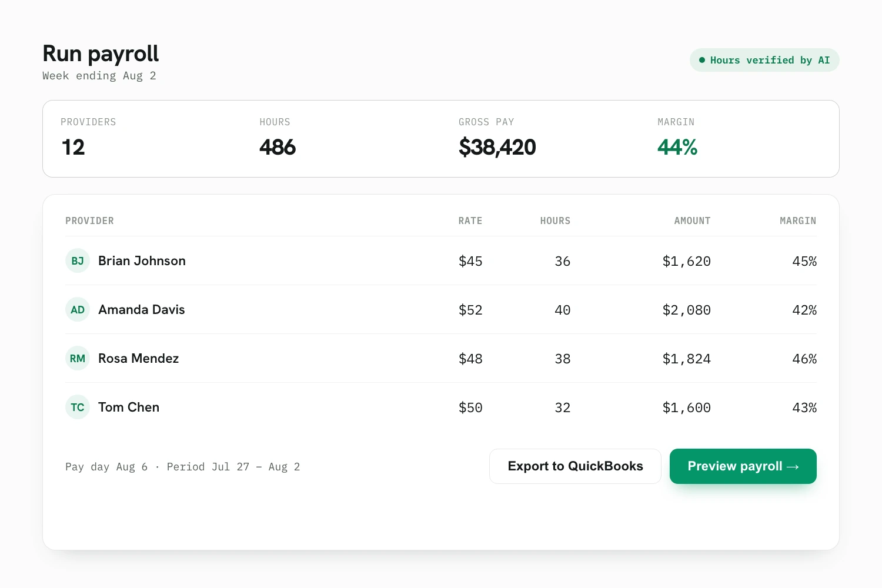
Task: Click the 12 providers summary value
Action: click(73, 147)
